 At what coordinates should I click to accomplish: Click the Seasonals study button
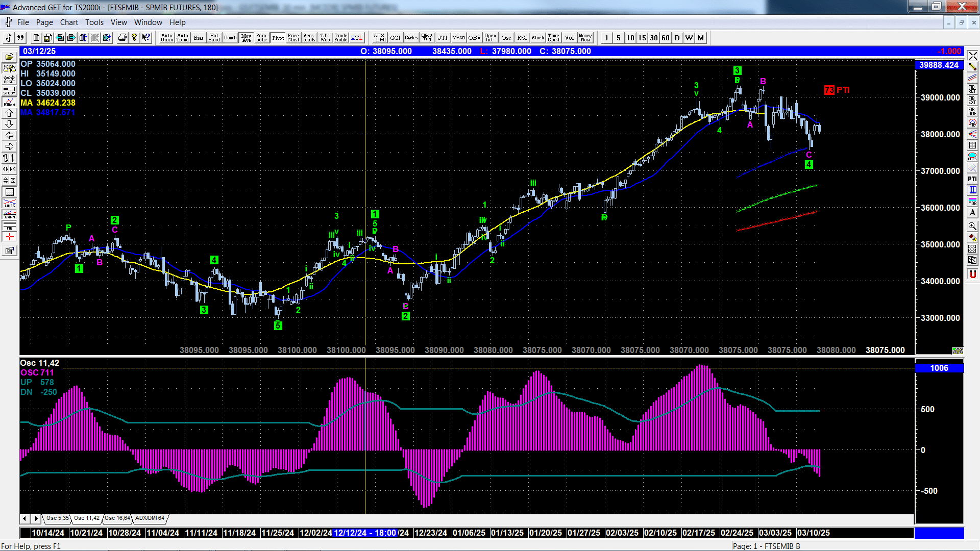[309, 38]
